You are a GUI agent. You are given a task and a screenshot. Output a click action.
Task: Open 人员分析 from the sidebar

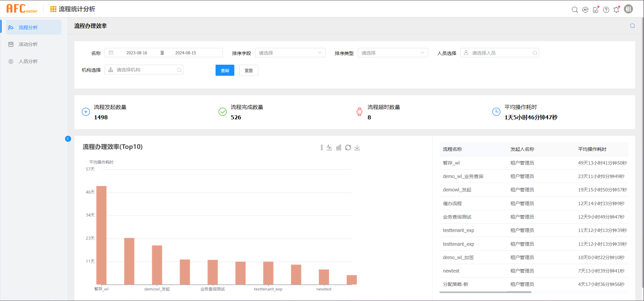(x=28, y=61)
